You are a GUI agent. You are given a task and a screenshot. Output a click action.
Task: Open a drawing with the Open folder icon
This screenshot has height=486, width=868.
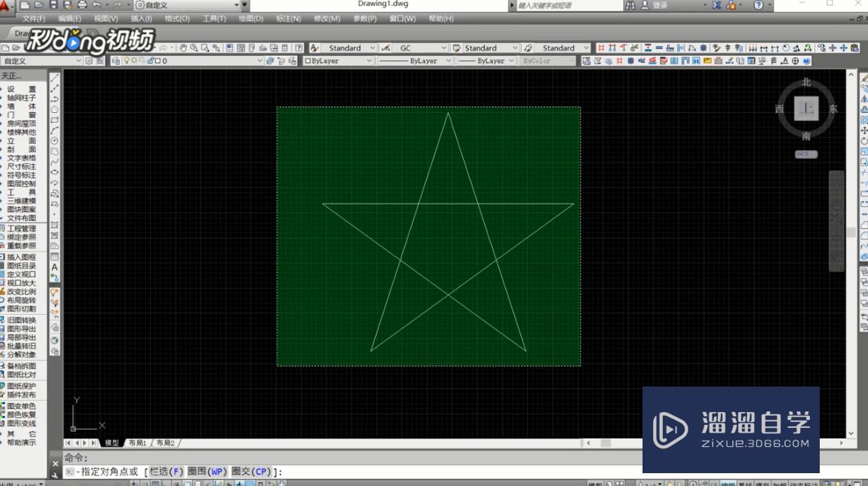tap(39, 5)
